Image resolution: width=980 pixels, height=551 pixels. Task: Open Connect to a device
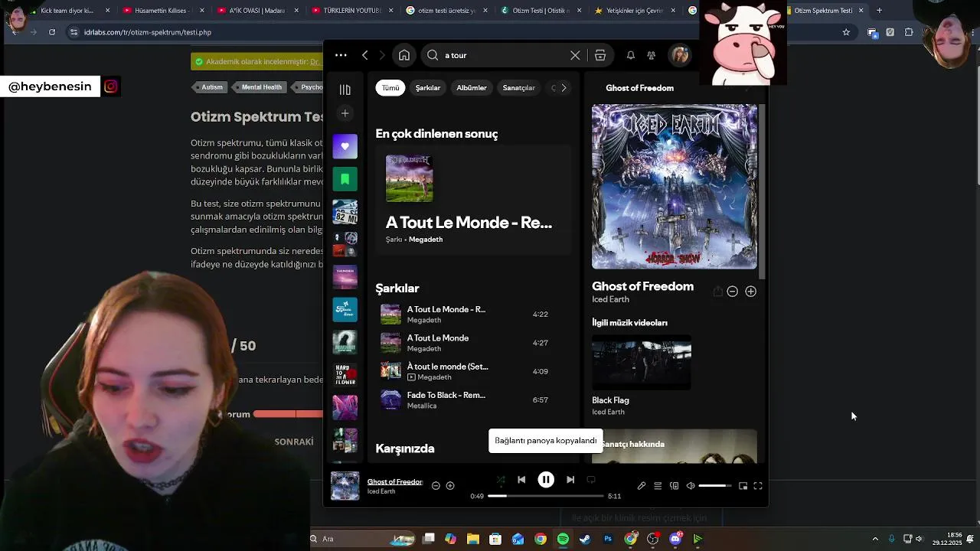[x=674, y=486]
